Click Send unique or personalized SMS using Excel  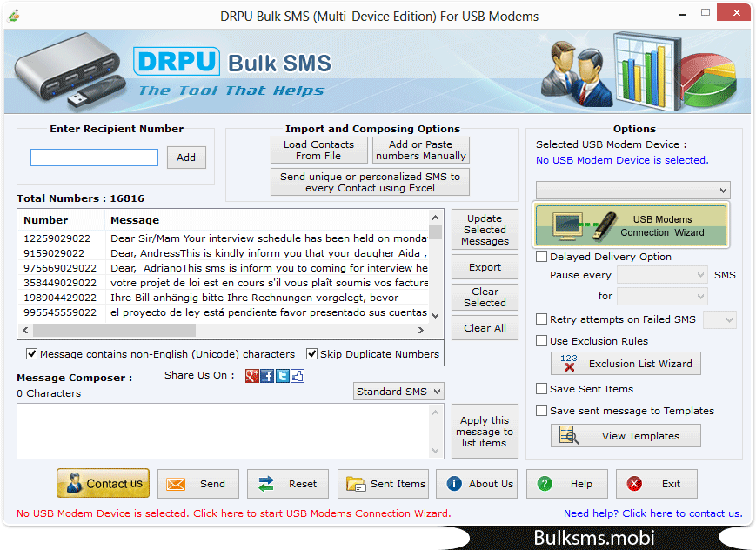point(370,182)
